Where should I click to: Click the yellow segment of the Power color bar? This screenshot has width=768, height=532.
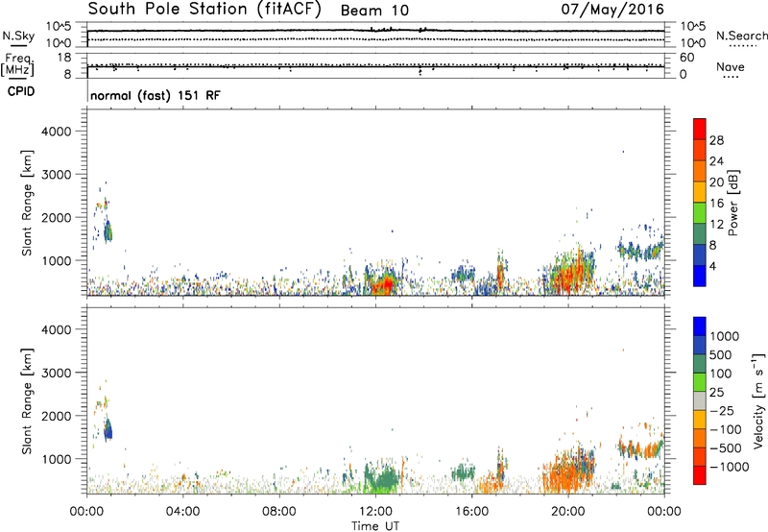[x=700, y=192]
